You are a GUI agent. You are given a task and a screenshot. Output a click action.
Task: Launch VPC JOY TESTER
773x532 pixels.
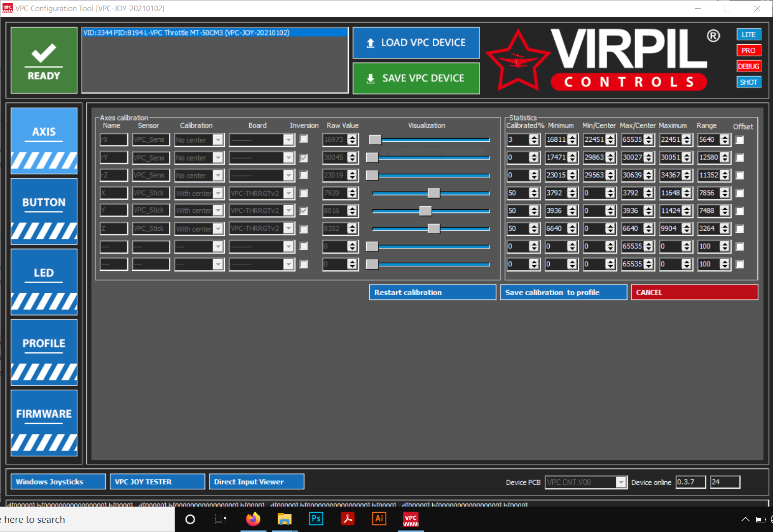[x=158, y=482]
